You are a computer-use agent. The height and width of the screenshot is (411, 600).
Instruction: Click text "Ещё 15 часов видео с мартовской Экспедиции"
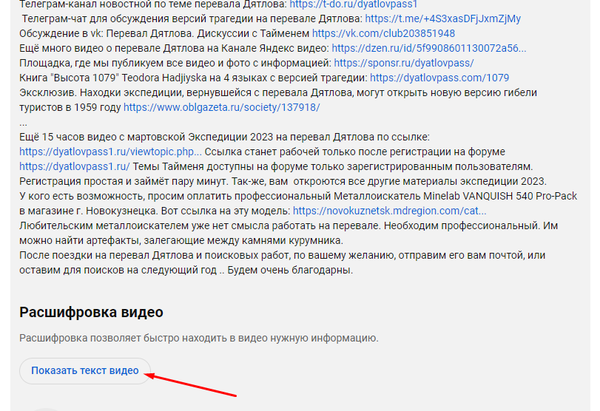[133, 137]
